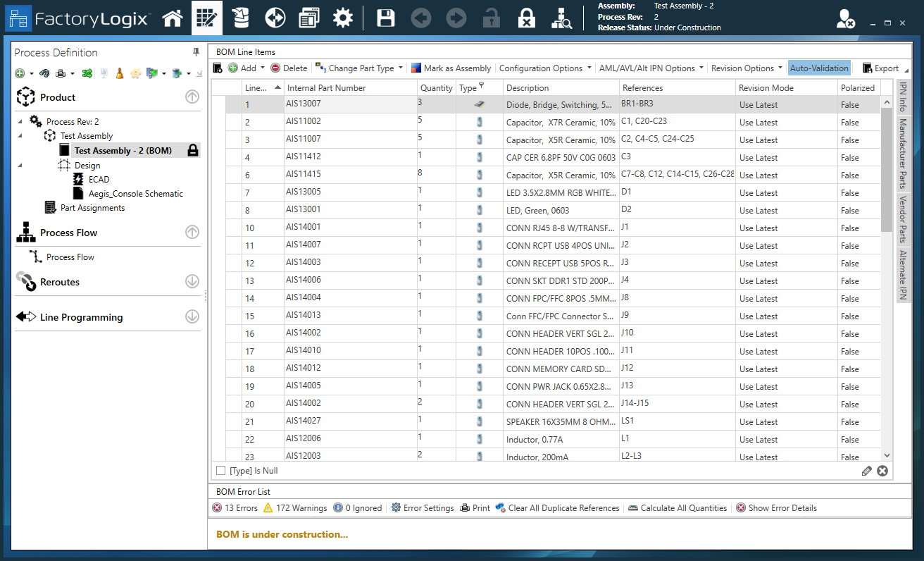Open the Change Part Type dropdown
The width and height of the screenshot is (924, 561).
pyautogui.click(x=359, y=68)
